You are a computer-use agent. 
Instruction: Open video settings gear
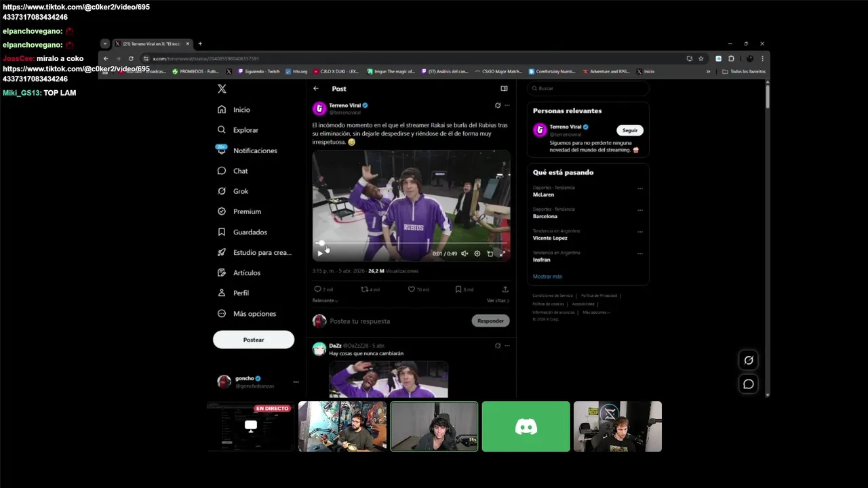[x=477, y=253]
